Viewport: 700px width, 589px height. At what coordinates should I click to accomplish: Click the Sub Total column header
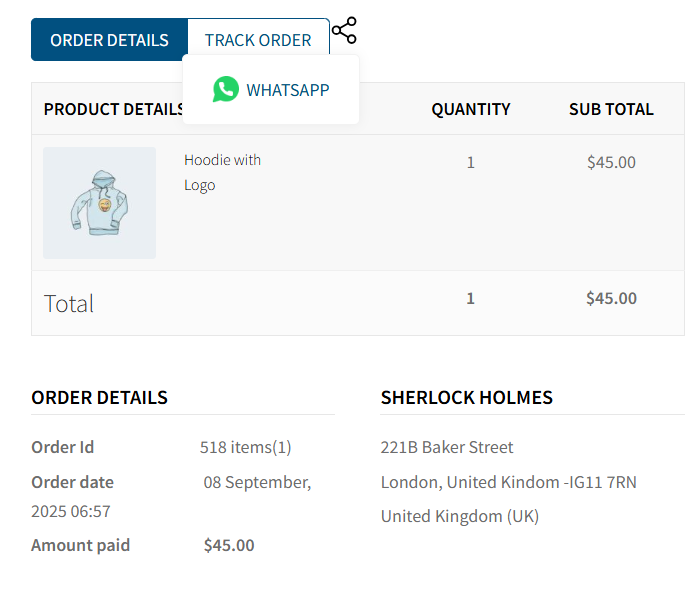pyautogui.click(x=611, y=109)
